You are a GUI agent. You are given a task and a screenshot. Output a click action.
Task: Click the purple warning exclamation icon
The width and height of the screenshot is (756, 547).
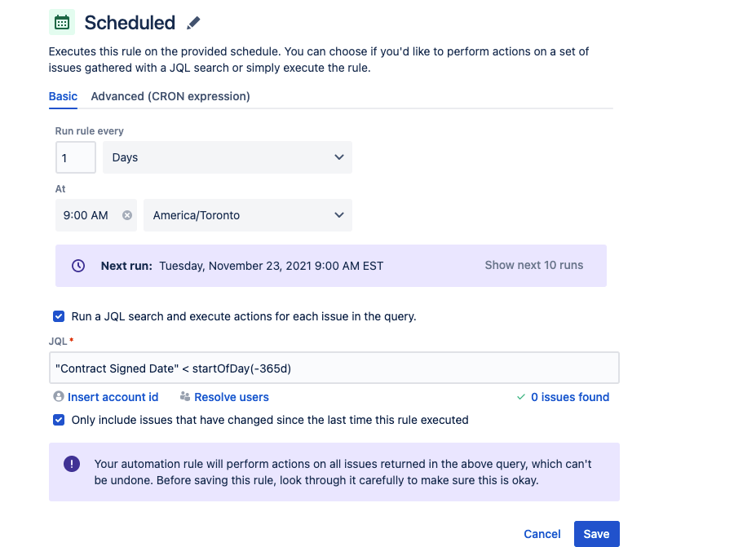tap(72, 464)
